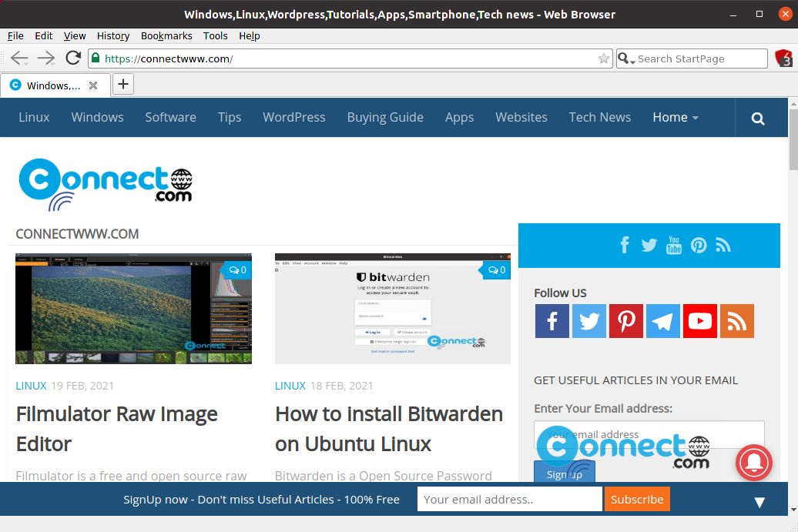The width and height of the screenshot is (798, 532).
Task: Open the Edit menu
Action: pyautogui.click(x=44, y=35)
